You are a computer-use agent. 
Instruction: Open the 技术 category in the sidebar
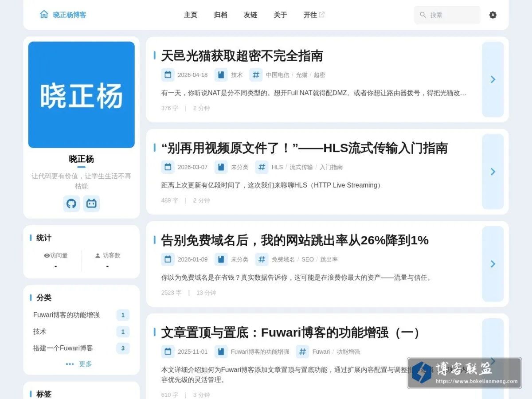click(81, 332)
